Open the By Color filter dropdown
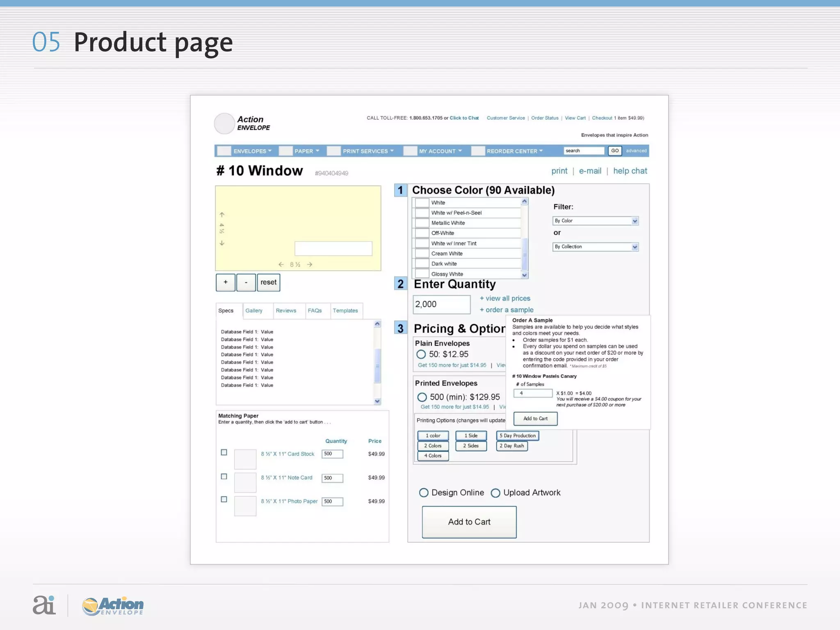The height and width of the screenshot is (630, 840). tap(595, 221)
